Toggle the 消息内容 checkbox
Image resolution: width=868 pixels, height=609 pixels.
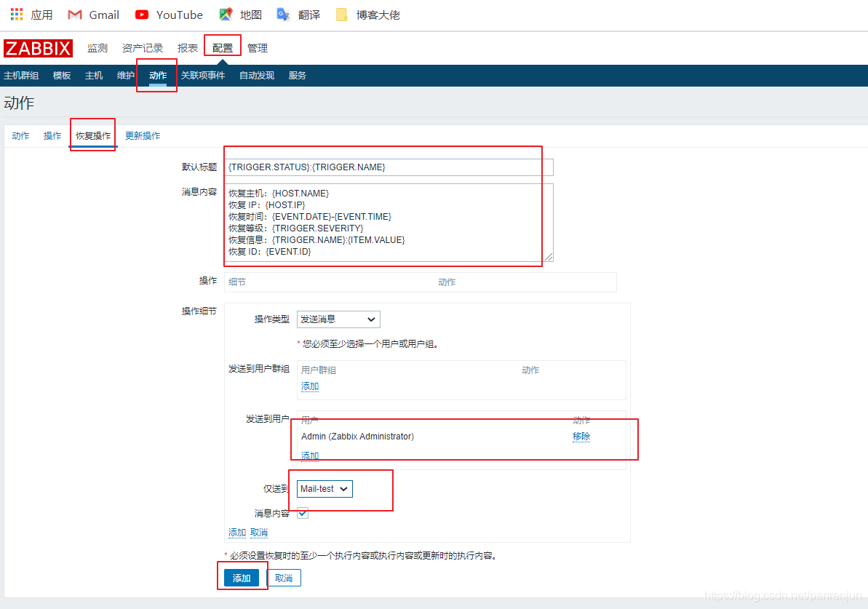[x=302, y=513]
